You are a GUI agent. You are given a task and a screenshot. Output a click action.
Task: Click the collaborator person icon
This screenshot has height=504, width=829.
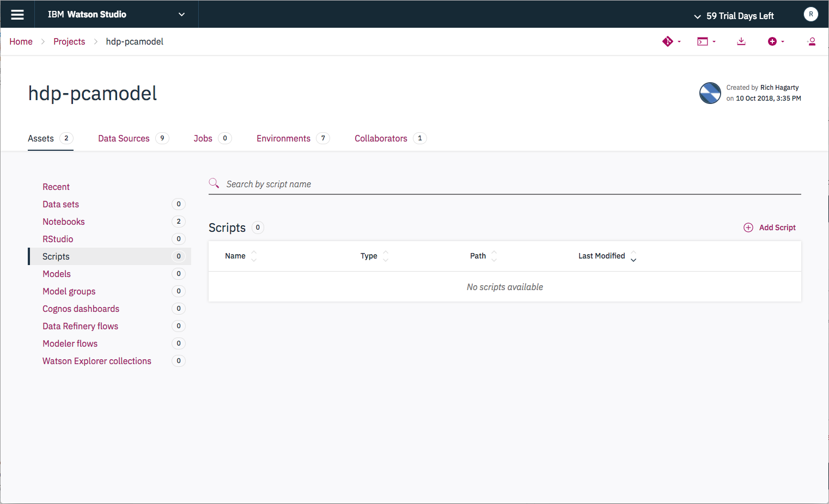click(x=812, y=41)
